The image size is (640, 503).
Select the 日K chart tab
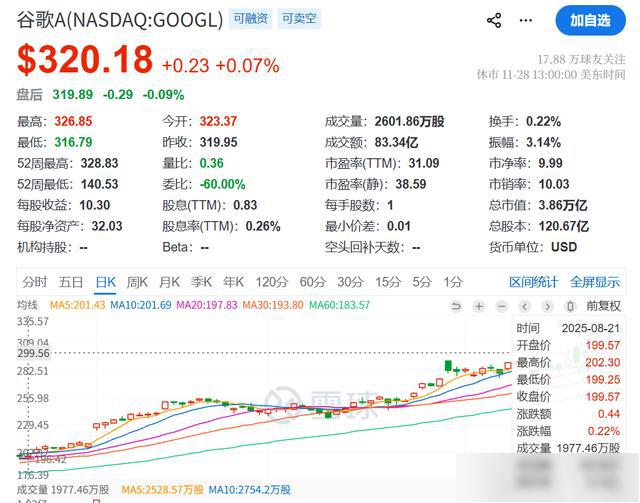pyautogui.click(x=105, y=282)
